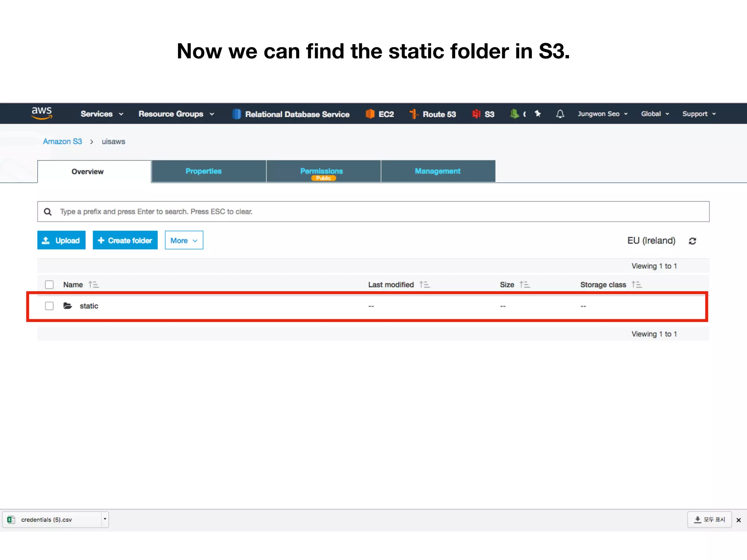Screen dimensions: 747x560
Task: Click the bottom 'Viewing 1 to 1' text
Action: [654, 334]
